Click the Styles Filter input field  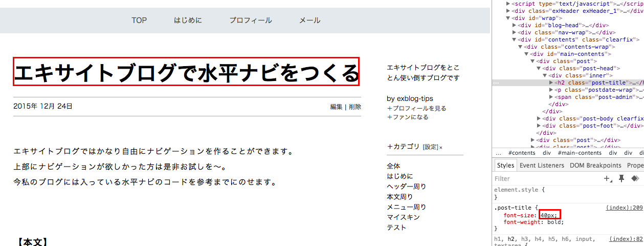(547, 179)
